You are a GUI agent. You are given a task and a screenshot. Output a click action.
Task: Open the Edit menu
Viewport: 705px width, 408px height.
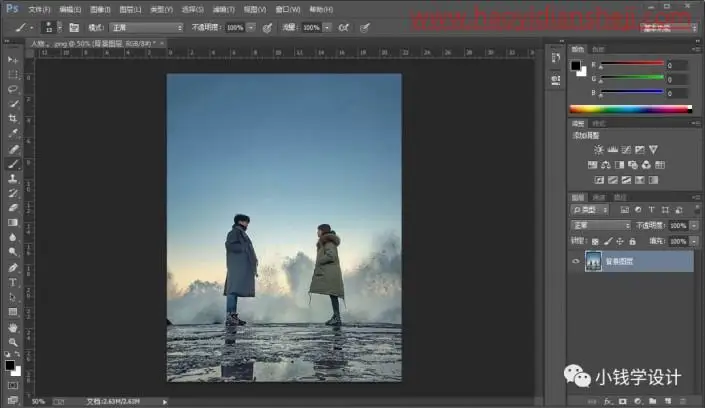(x=70, y=9)
